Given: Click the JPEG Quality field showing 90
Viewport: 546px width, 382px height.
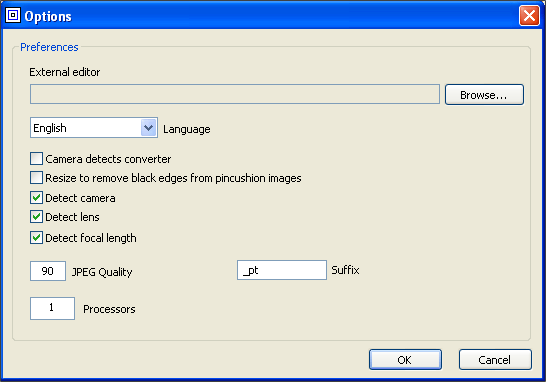Looking at the screenshot, I should (x=48, y=271).
